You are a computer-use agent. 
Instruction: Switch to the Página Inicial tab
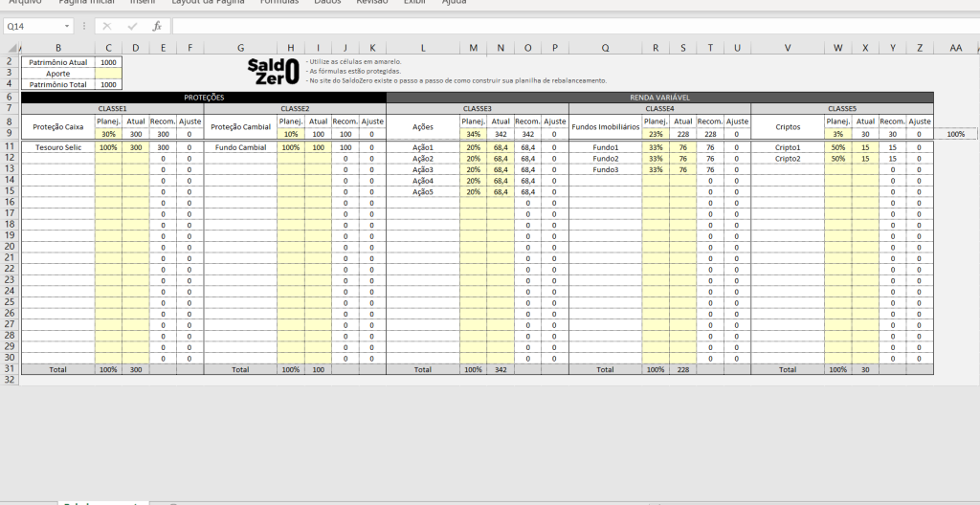pyautogui.click(x=86, y=2)
